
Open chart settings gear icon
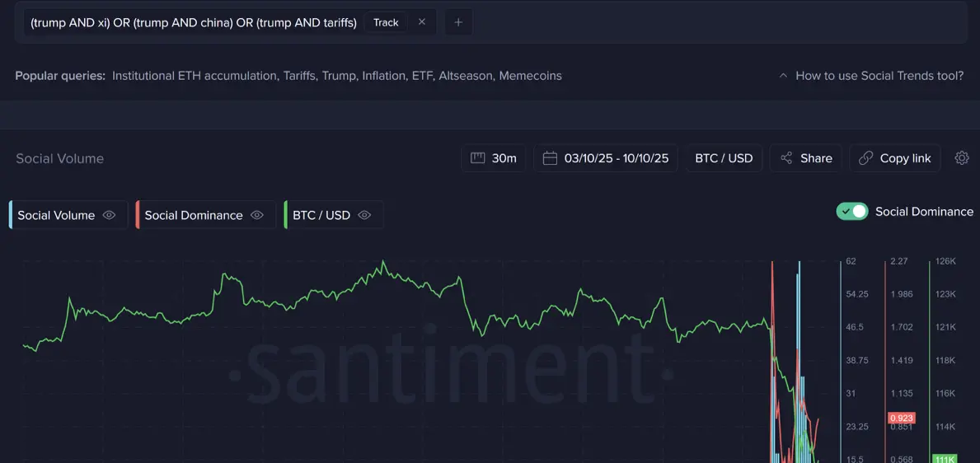(962, 158)
